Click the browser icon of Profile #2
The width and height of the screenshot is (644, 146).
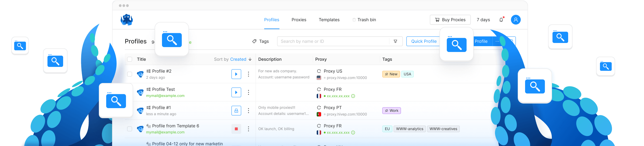[x=140, y=74]
